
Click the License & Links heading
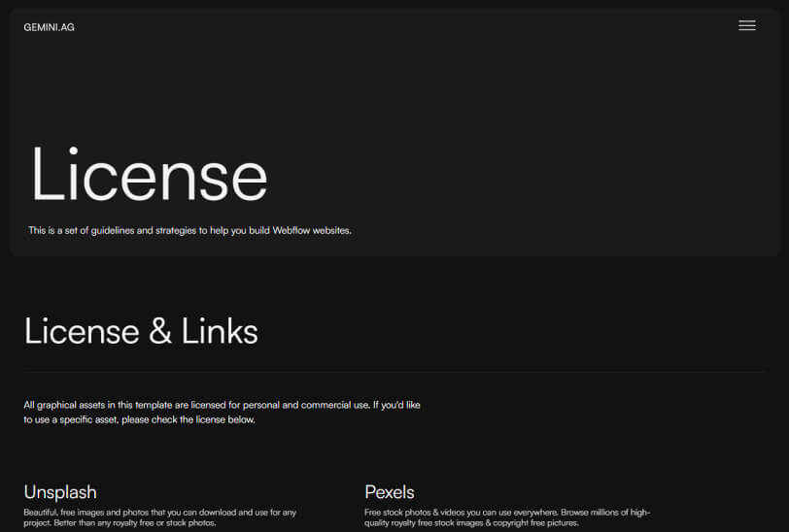point(141,331)
